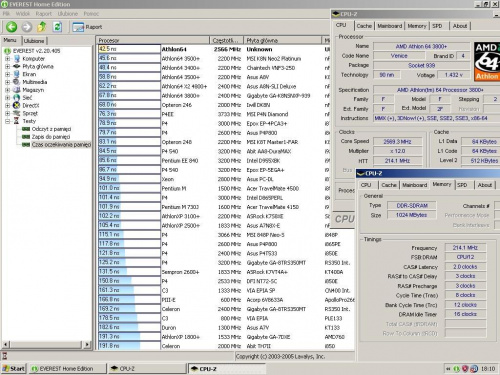Click system tray expand arrow
The height and width of the screenshot is (375, 500).
(448, 369)
